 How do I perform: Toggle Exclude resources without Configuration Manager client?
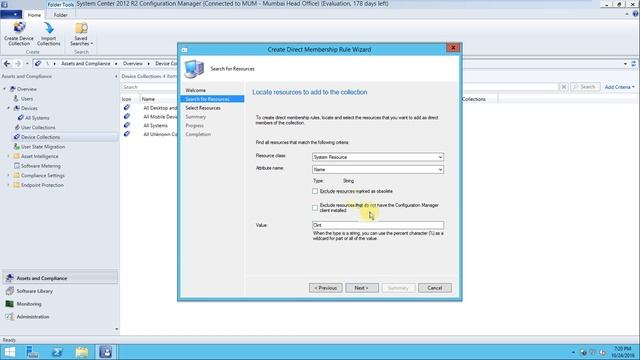[x=315, y=208]
